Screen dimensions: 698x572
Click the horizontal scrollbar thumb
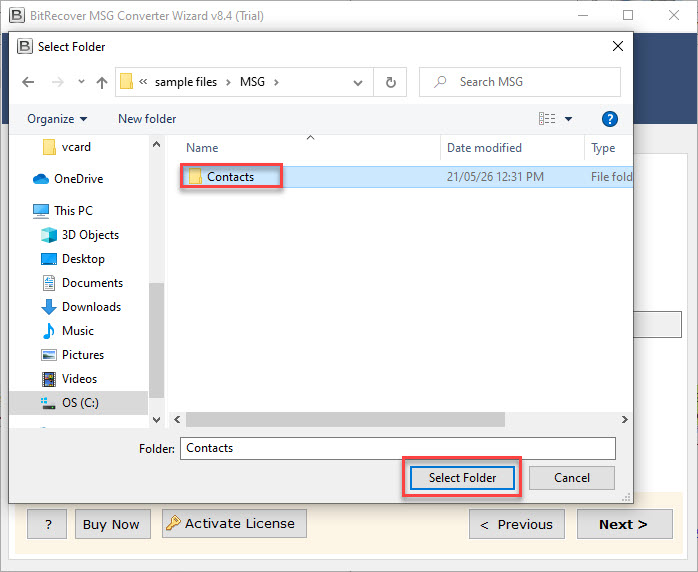[x=345, y=419]
